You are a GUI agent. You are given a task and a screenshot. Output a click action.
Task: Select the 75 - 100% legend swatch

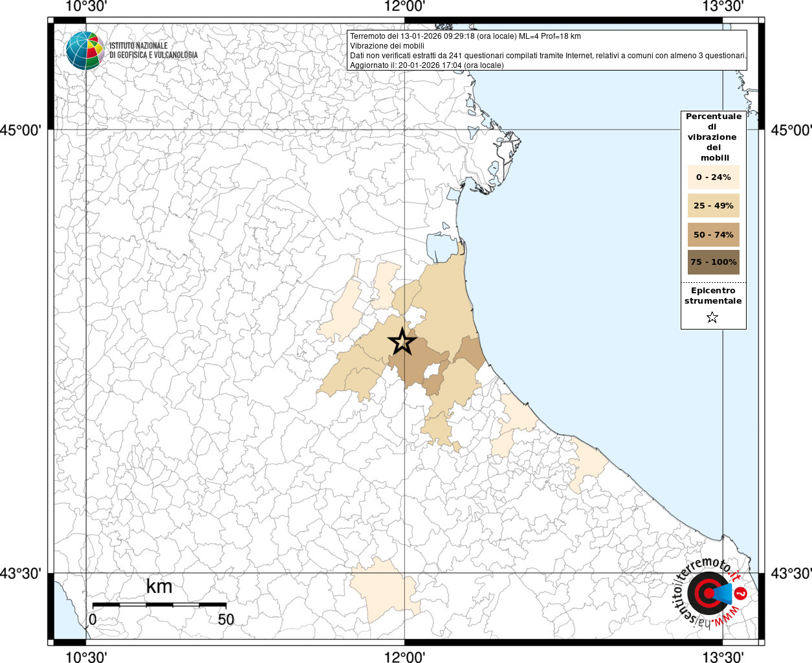(x=713, y=262)
